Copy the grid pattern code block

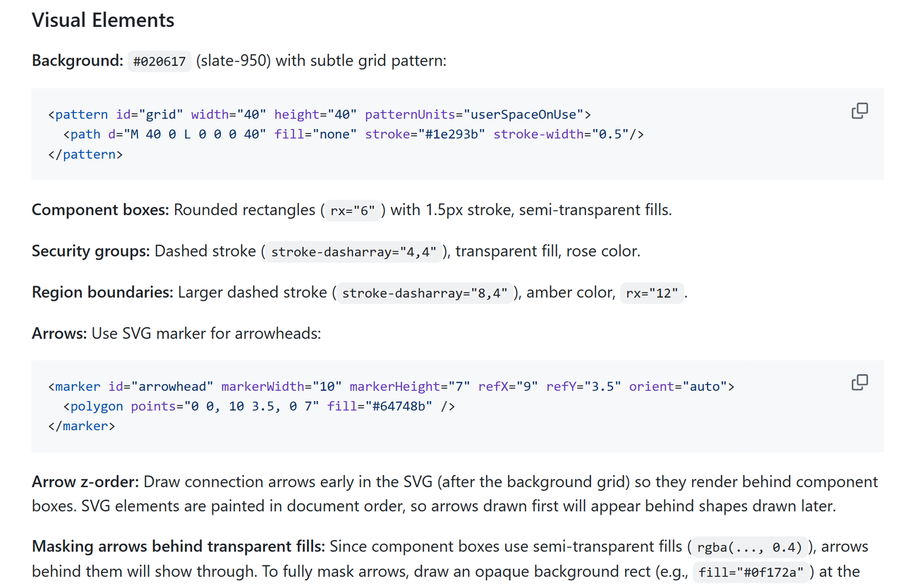tap(859, 111)
